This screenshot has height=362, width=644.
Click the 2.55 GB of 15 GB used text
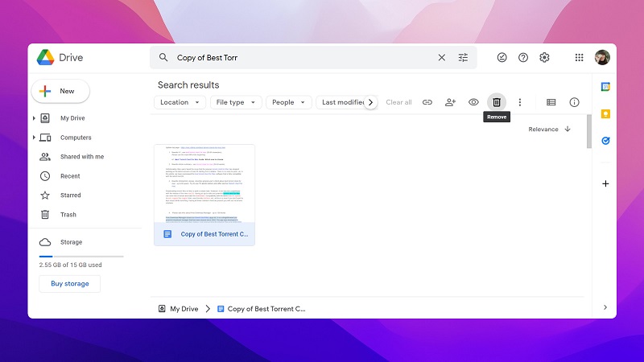pos(70,265)
